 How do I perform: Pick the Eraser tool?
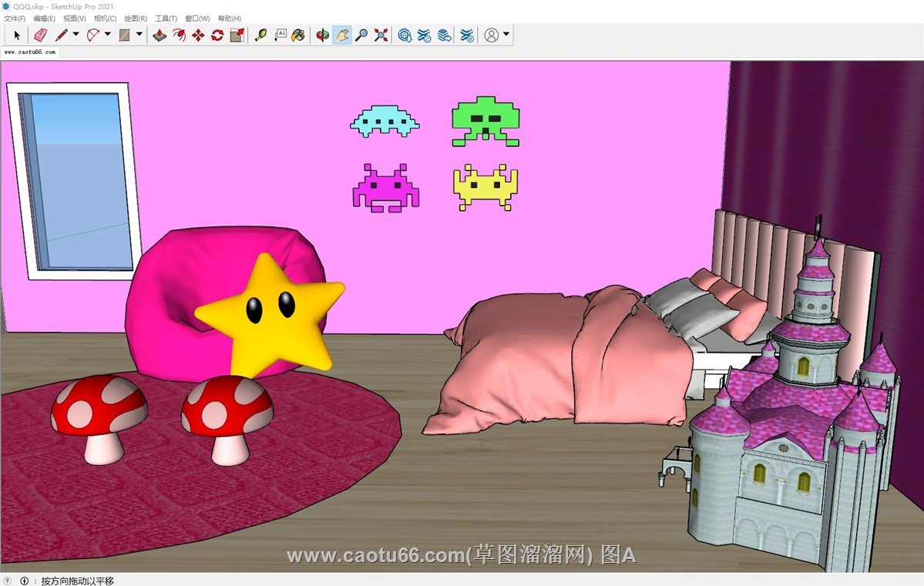[40, 35]
